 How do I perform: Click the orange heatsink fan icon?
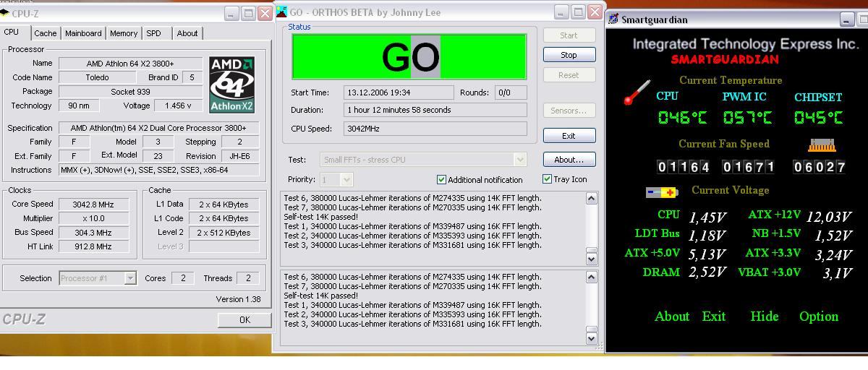click(x=821, y=145)
